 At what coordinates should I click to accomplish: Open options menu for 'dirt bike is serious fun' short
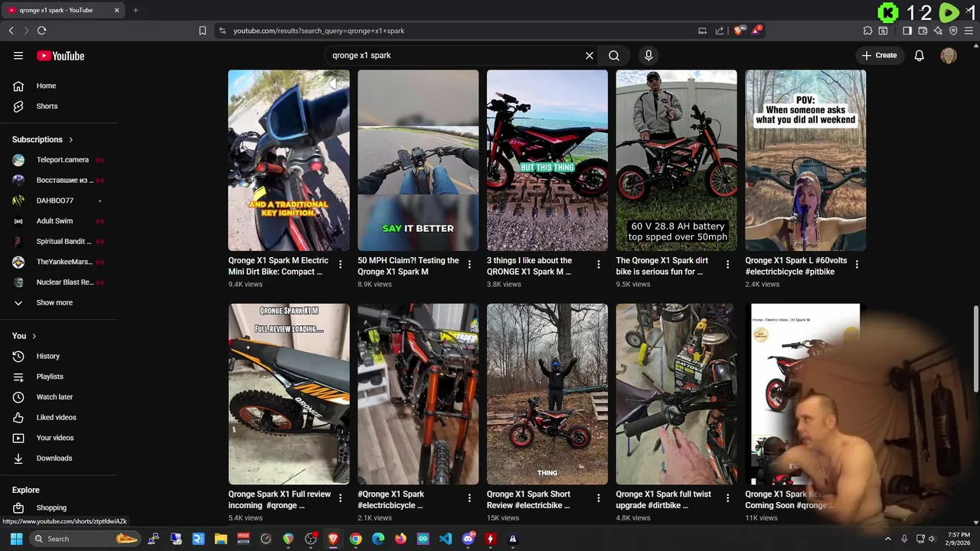click(727, 264)
